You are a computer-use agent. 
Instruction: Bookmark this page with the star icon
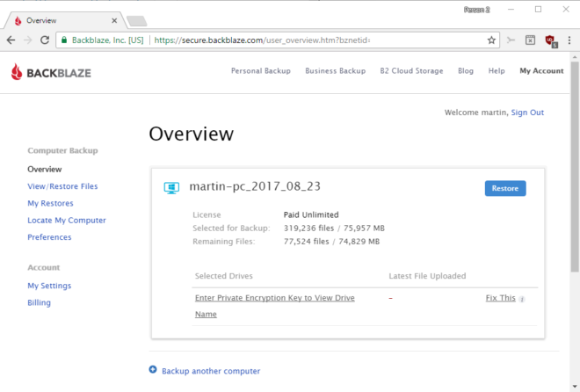pos(491,40)
